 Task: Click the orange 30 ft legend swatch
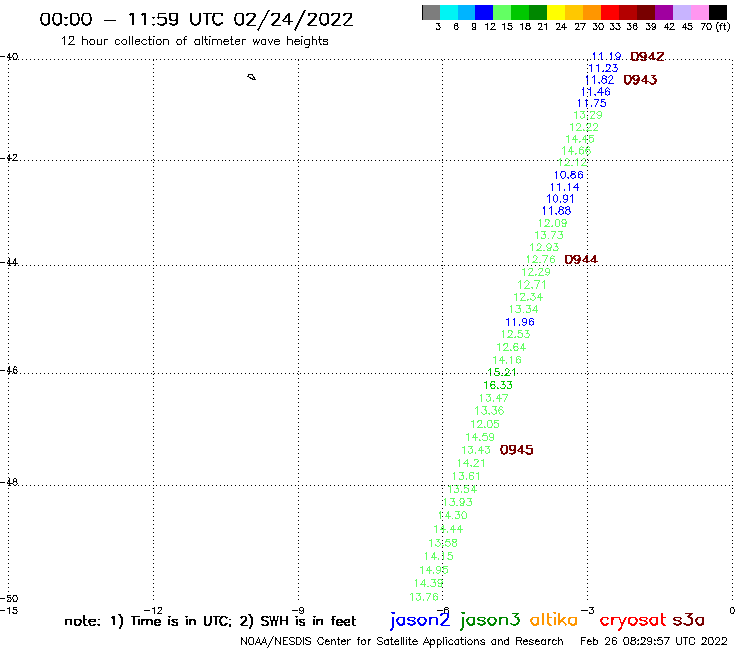592,12
